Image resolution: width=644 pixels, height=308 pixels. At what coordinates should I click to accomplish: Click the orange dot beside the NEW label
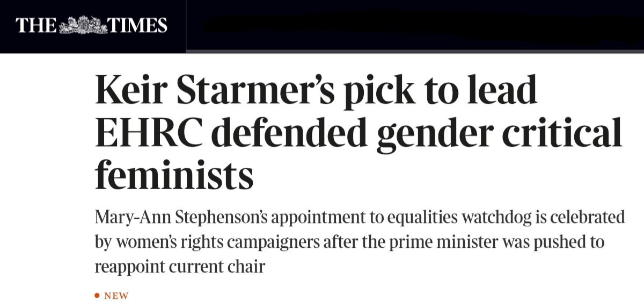coord(97,296)
